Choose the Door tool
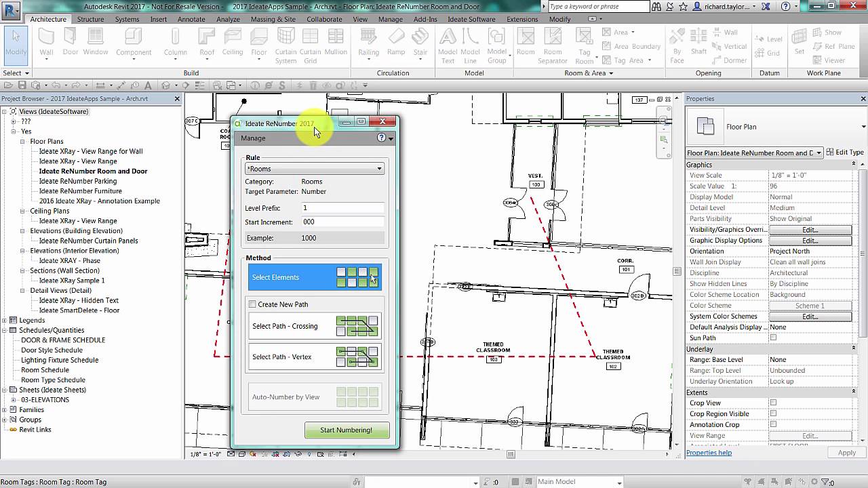 (71, 43)
